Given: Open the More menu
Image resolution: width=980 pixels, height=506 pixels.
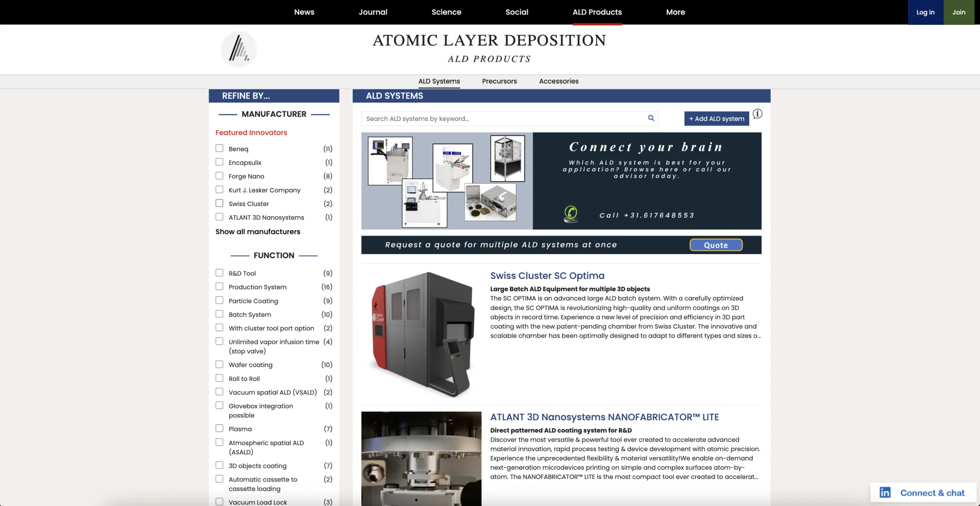Looking at the screenshot, I should (x=675, y=12).
